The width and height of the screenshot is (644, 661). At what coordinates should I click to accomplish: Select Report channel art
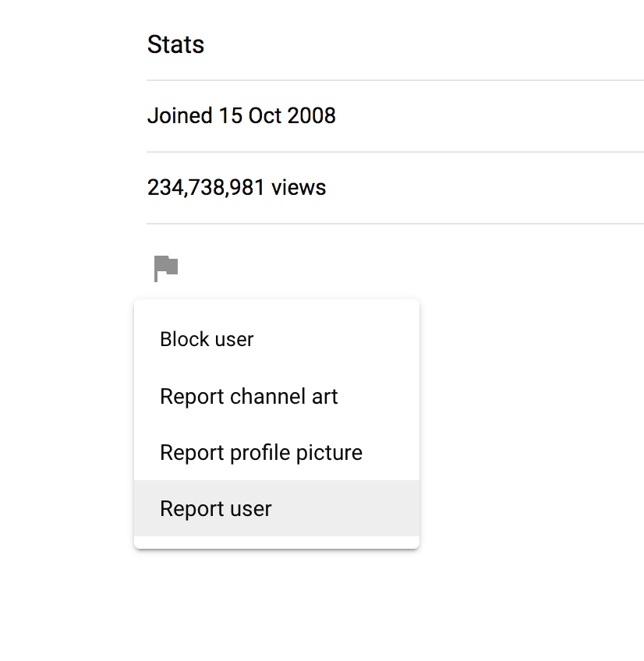(x=248, y=396)
